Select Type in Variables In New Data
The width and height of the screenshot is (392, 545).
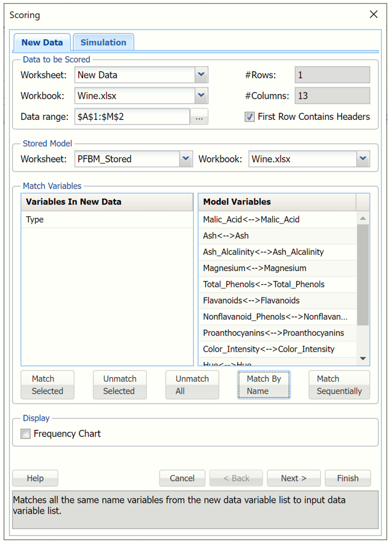[x=35, y=220]
